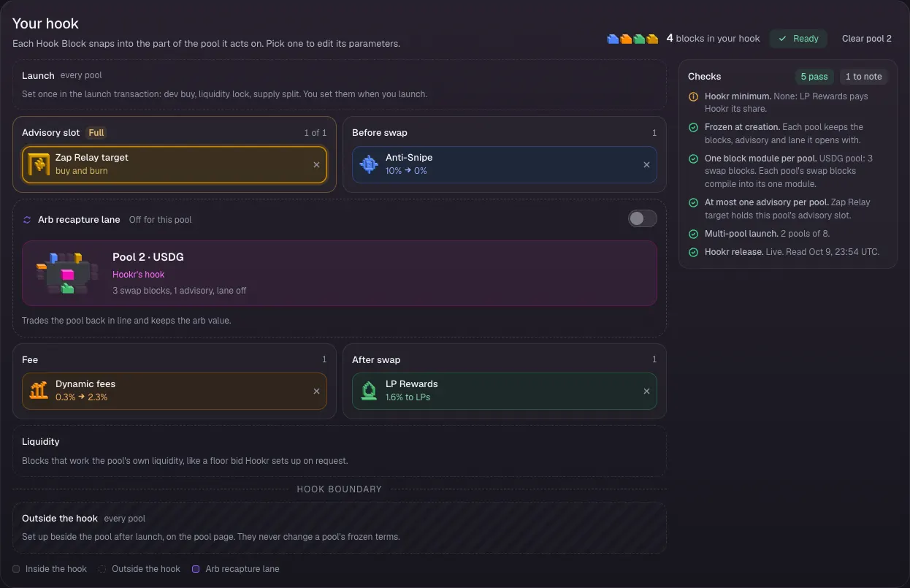Click the check icon beside One block module per pool
The width and height of the screenshot is (910, 588).
click(693, 159)
